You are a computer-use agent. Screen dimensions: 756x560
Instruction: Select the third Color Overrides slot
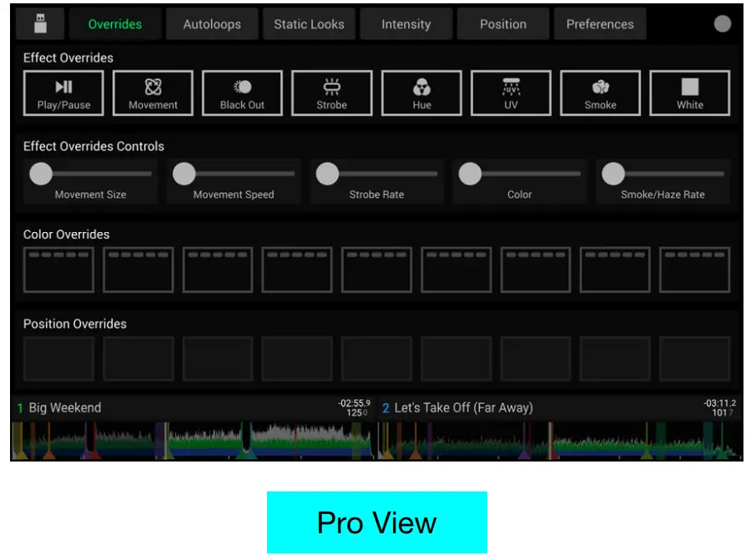click(218, 270)
